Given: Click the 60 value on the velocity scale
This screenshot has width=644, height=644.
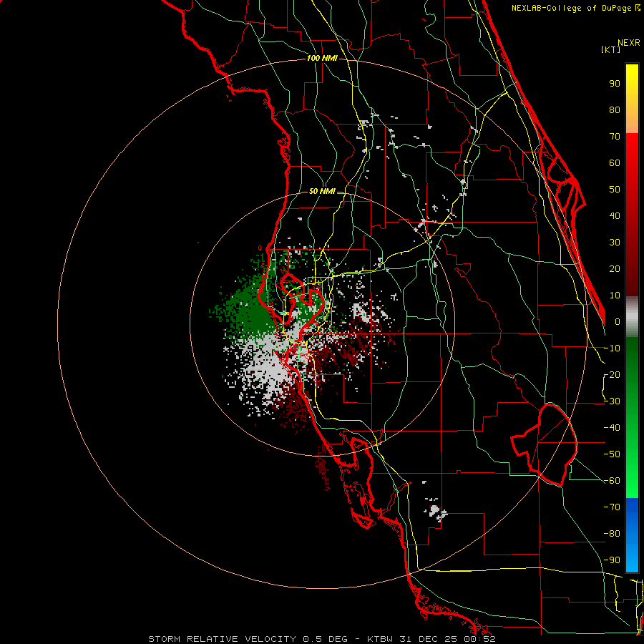Looking at the screenshot, I should point(615,163).
